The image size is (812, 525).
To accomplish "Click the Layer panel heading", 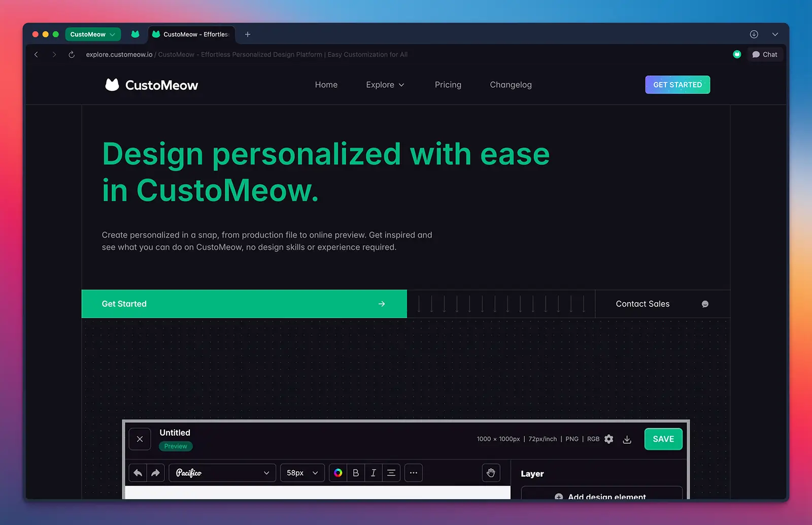I will coord(532,474).
